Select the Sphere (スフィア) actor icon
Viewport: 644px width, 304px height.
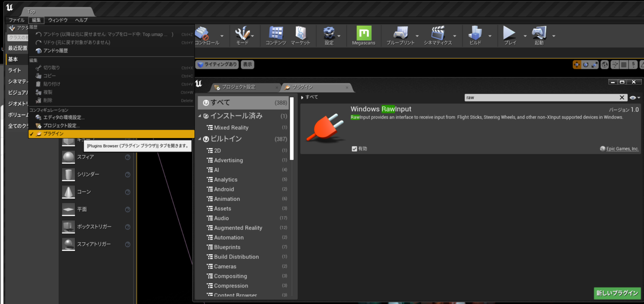(x=68, y=157)
